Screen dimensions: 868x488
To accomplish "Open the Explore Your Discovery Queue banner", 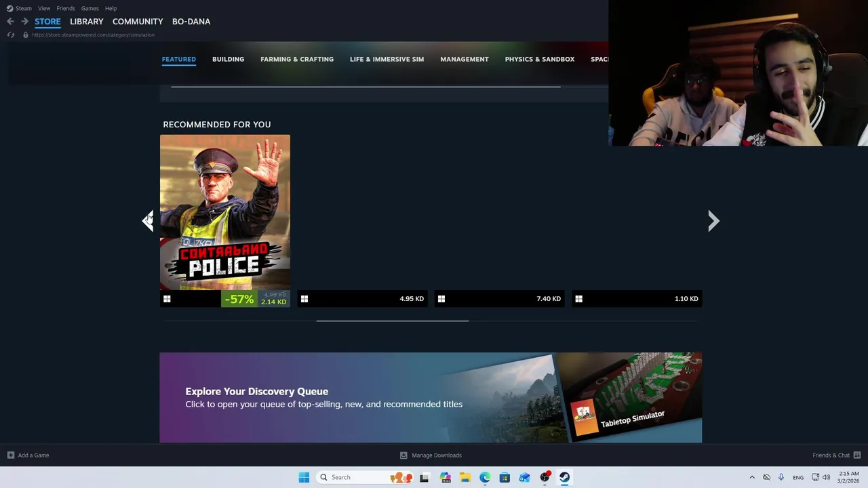I will pos(431,397).
